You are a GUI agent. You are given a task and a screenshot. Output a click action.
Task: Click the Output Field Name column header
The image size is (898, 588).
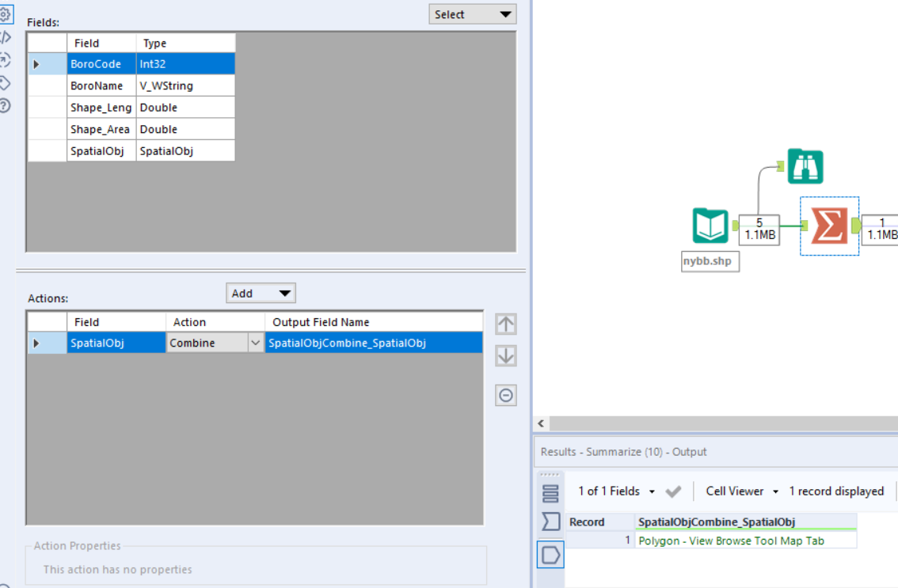374,322
